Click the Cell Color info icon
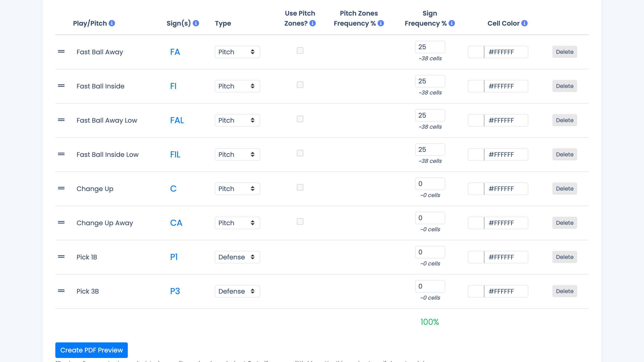644x362 pixels. [525, 23]
